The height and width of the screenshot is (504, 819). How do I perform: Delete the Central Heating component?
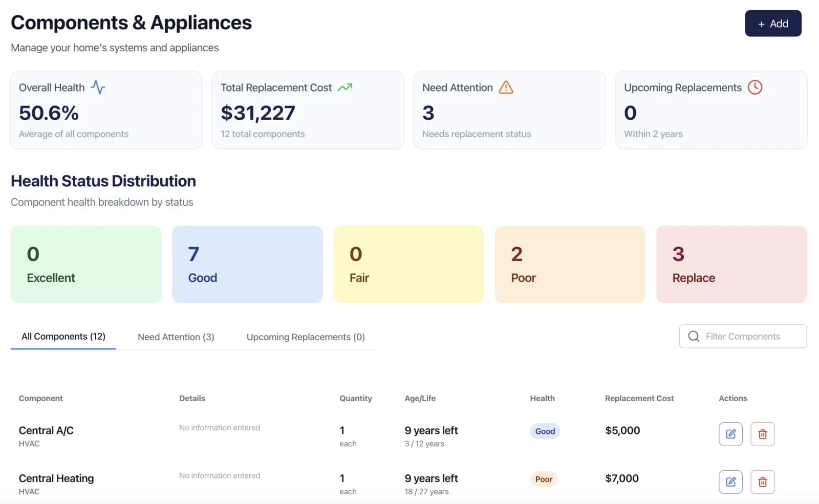coord(762,482)
